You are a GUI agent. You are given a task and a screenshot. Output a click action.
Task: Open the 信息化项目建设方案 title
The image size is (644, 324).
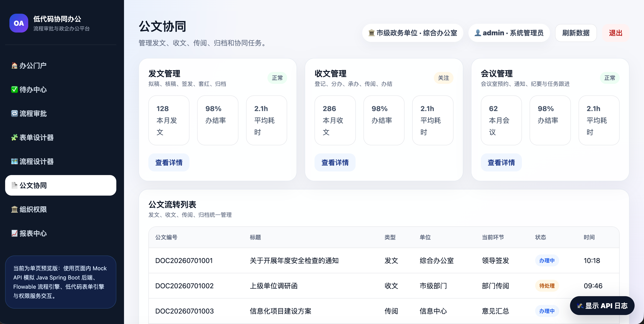coord(281,311)
